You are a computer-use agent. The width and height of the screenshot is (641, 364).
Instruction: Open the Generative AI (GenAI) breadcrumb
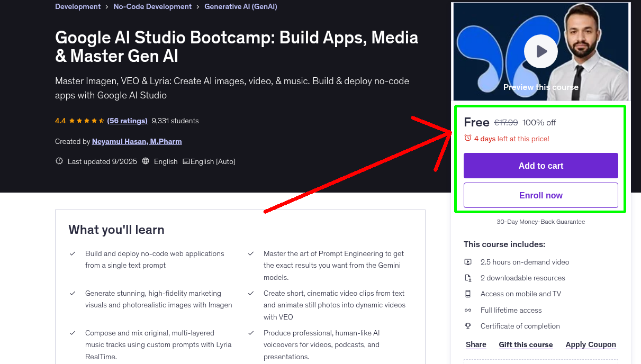[240, 6]
